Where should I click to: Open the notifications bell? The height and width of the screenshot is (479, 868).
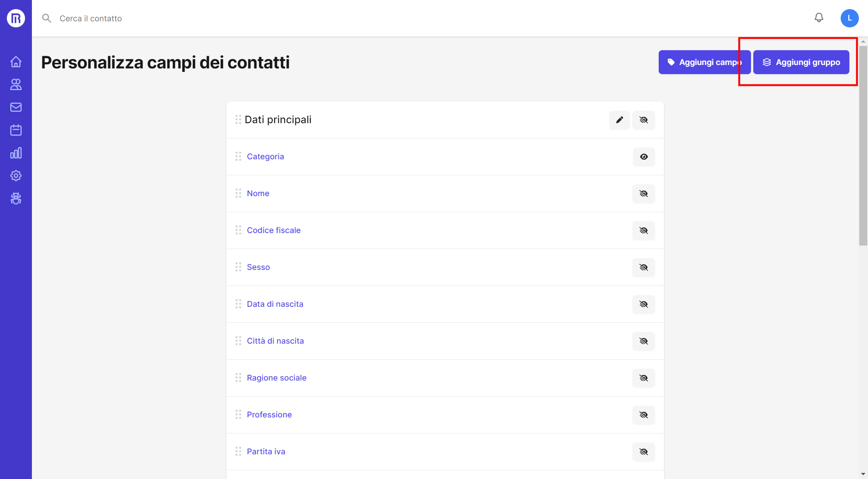819,18
